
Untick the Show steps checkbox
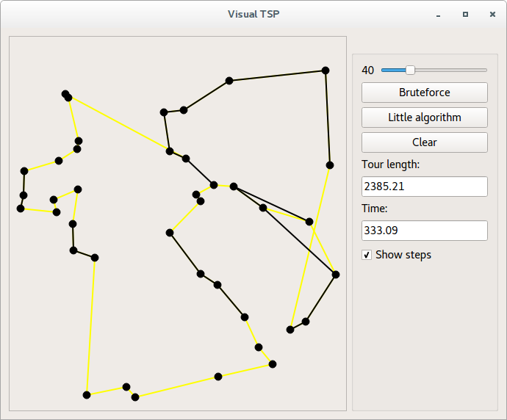point(367,255)
